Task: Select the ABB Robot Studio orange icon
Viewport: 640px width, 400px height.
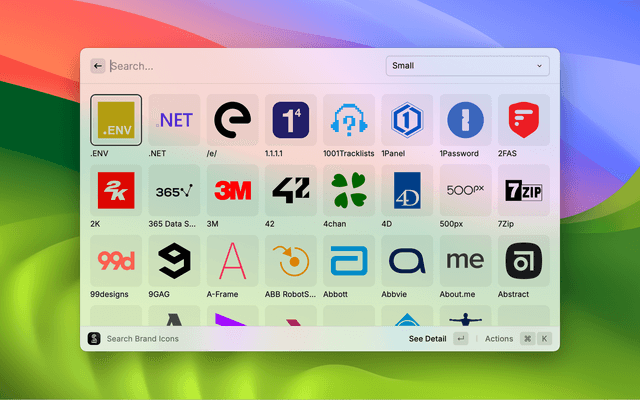Action: [x=291, y=260]
